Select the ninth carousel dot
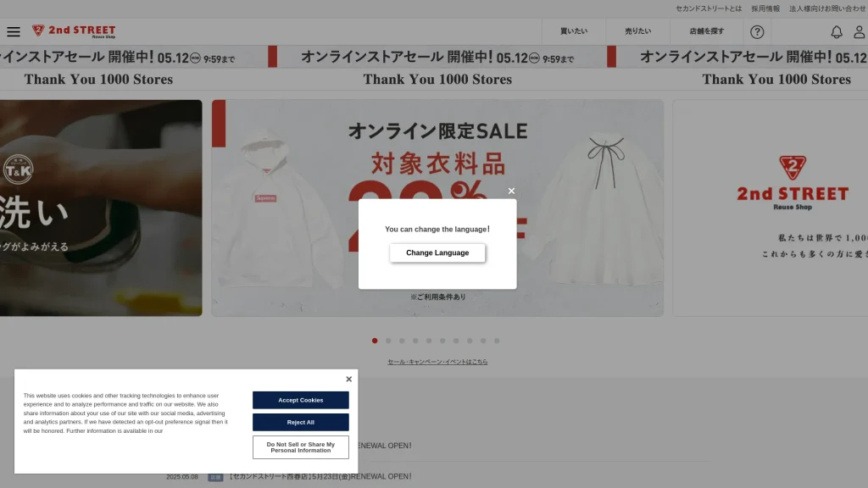 [483, 341]
